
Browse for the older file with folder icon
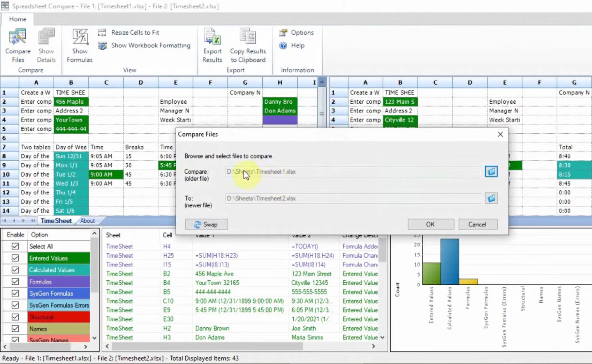click(491, 171)
